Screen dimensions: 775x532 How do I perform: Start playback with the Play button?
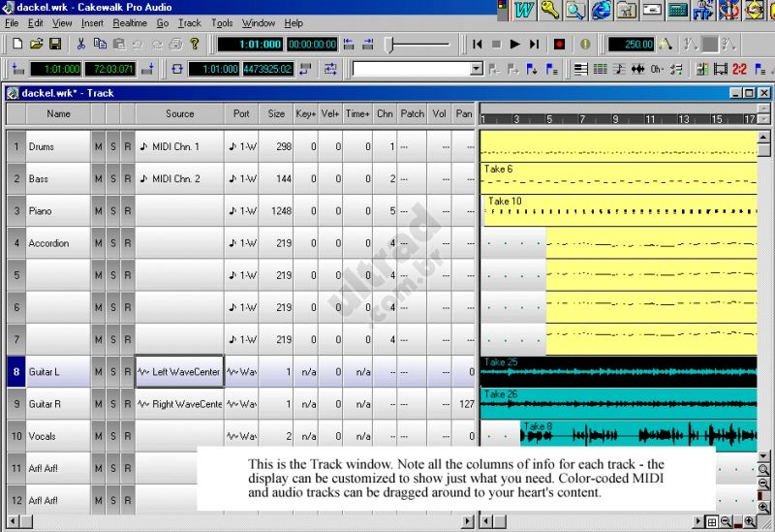tap(515, 45)
